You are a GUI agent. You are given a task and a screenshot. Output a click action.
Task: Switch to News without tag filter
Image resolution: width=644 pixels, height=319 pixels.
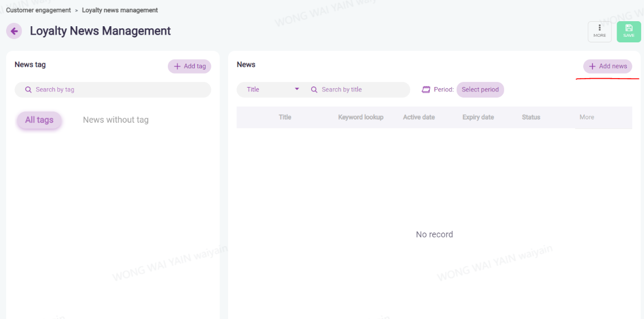point(115,120)
